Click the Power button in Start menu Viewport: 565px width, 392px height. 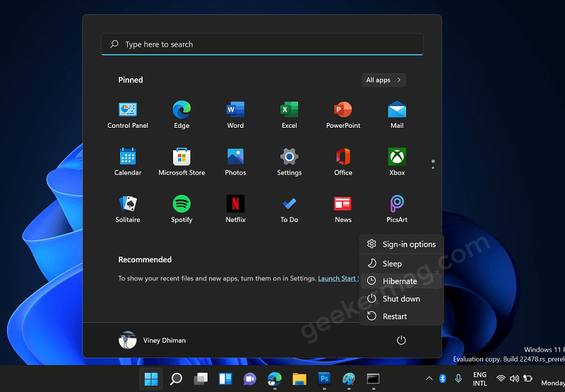[401, 340]
